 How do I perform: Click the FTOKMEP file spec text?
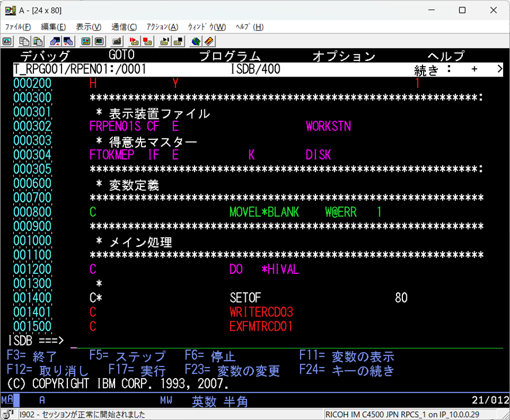[112, 155]
